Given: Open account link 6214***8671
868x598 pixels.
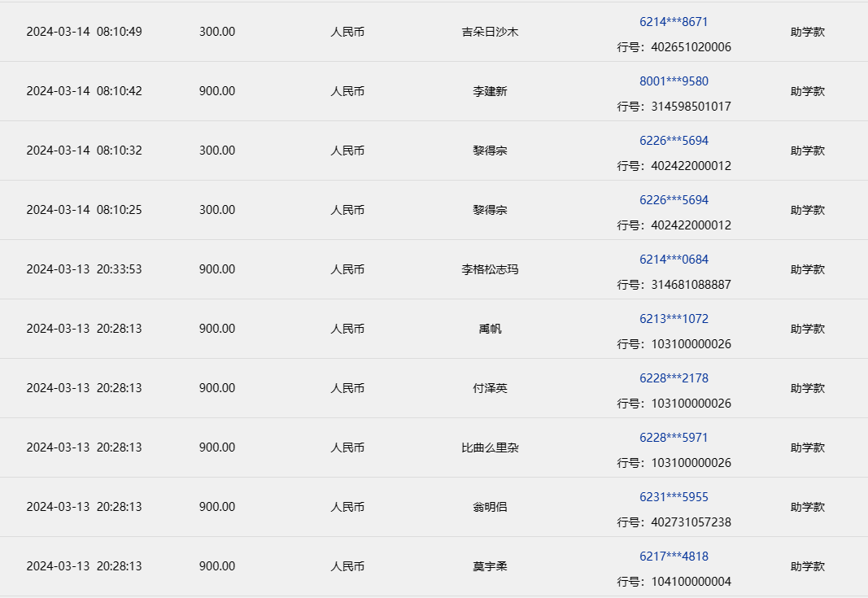Looking at the screenshot, I should coord(674,22).
